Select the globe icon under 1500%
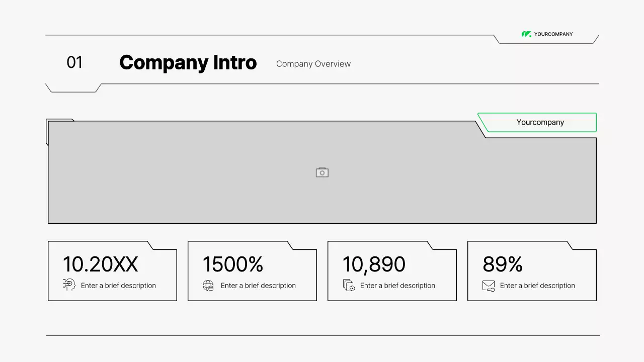The width and height of the screenshot is (644, 362). point(208,286)
